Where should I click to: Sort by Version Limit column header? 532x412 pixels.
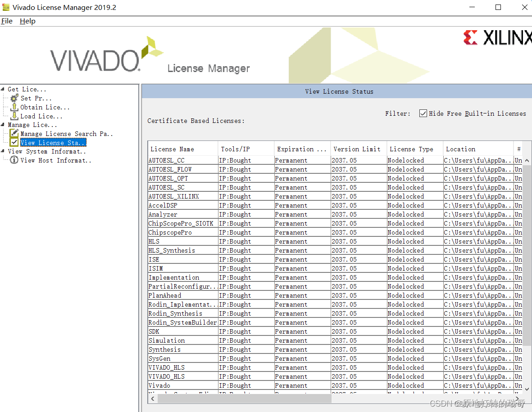pyautogui.click(x=359, y=149)
